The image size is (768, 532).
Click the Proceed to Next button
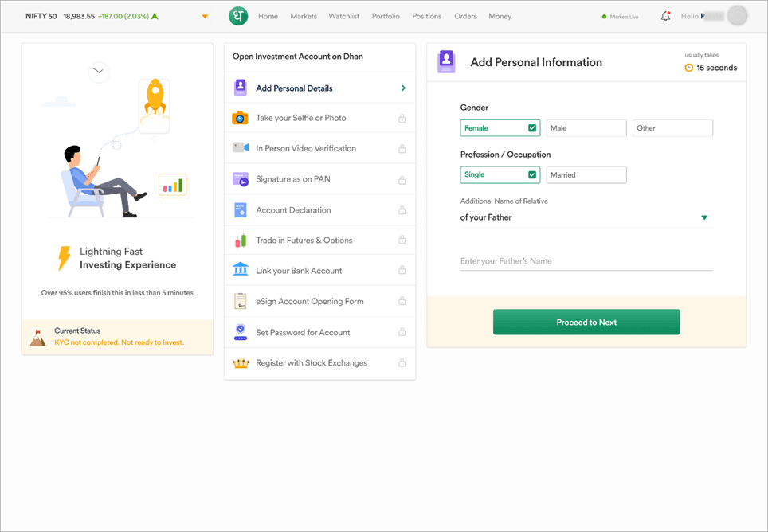586,323
